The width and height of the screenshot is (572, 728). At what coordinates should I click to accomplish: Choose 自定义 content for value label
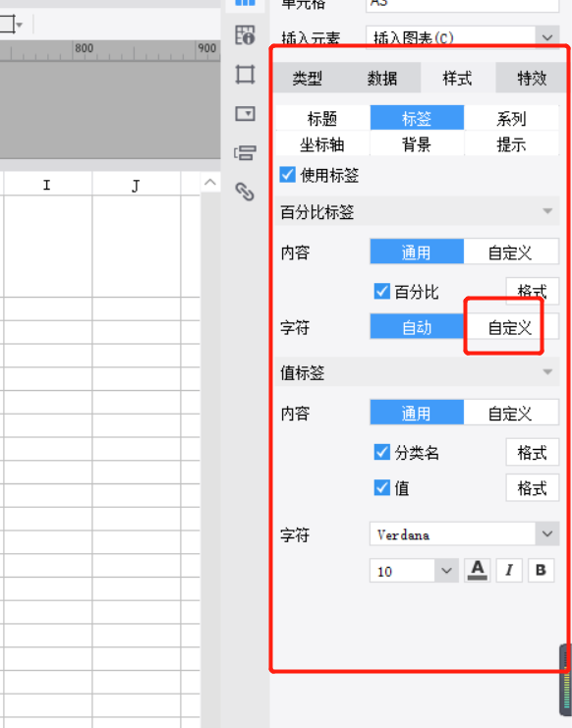pos(511,413)
